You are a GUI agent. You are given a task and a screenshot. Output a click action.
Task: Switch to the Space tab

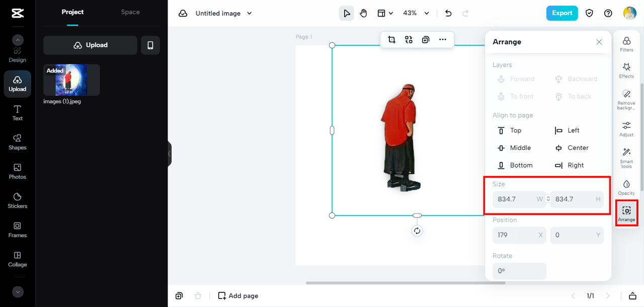130,12
